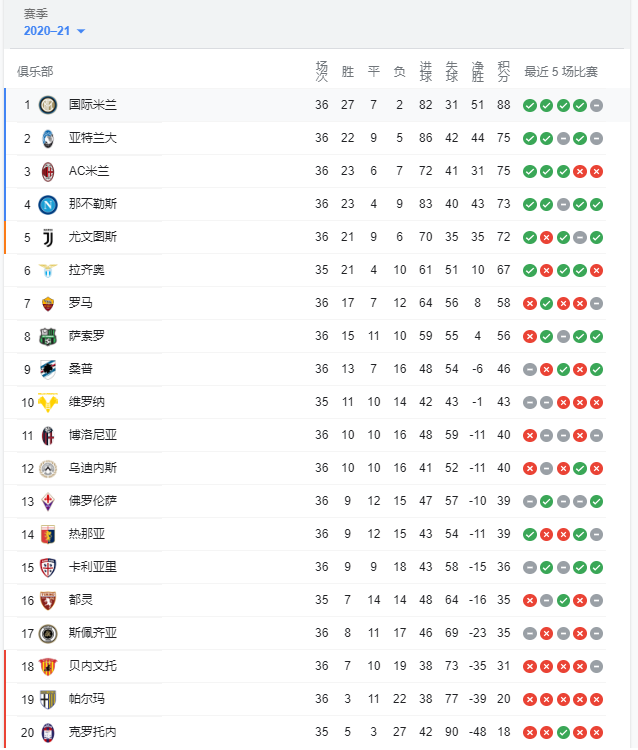This screenshot has height=750, width=638.
Task: Click the 亚特兰大 team logo
Action: pos(48,138)
